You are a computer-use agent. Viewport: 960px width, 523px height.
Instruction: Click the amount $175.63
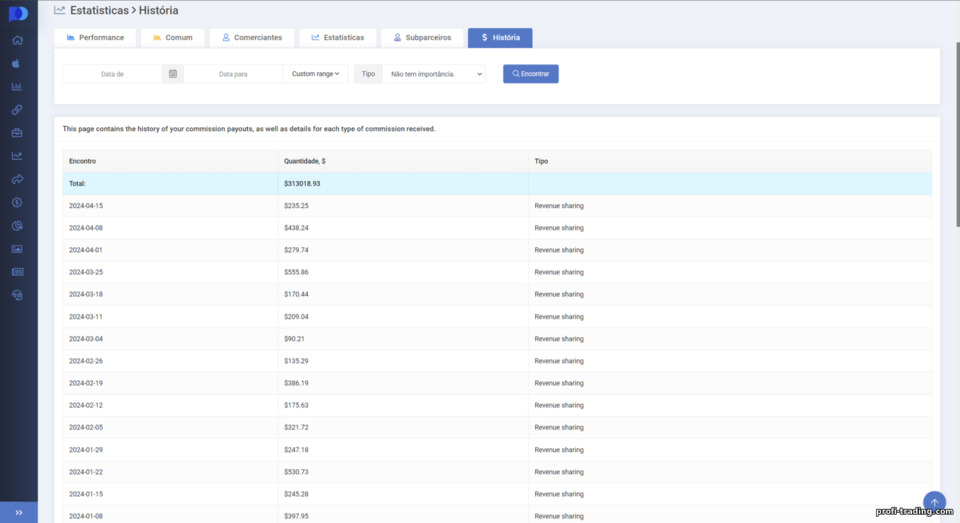click(296, 405)
